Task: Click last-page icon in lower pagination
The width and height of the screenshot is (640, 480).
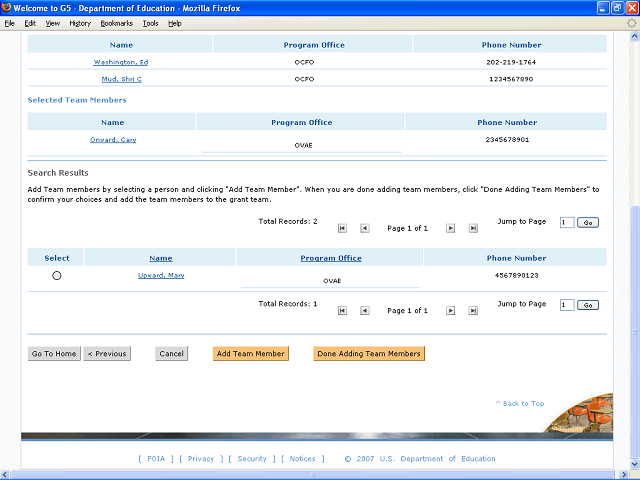Action: tap(472, 311)
